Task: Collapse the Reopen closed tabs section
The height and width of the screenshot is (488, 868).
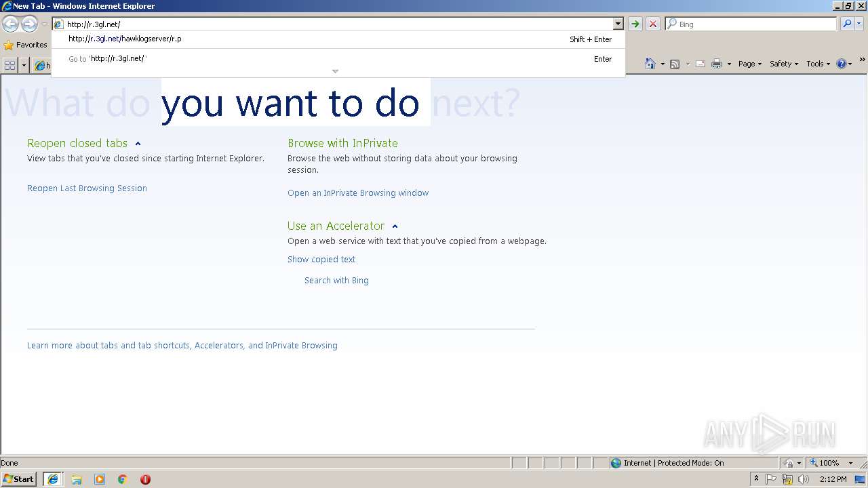Action: pos(138,144)
